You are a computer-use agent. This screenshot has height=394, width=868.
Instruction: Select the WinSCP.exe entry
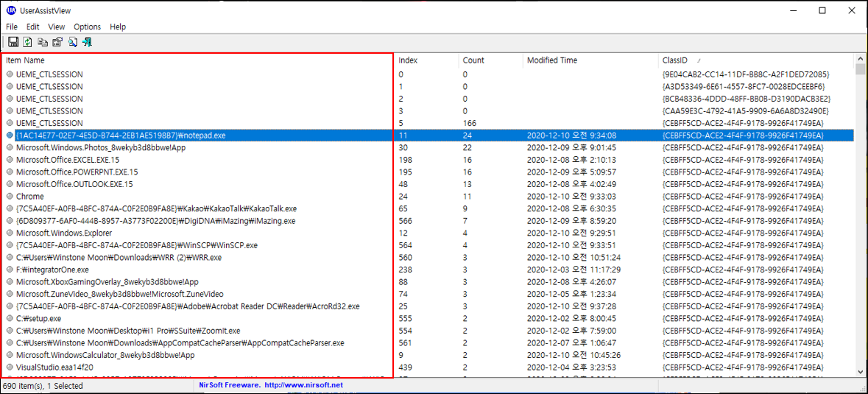pos(137,245)
